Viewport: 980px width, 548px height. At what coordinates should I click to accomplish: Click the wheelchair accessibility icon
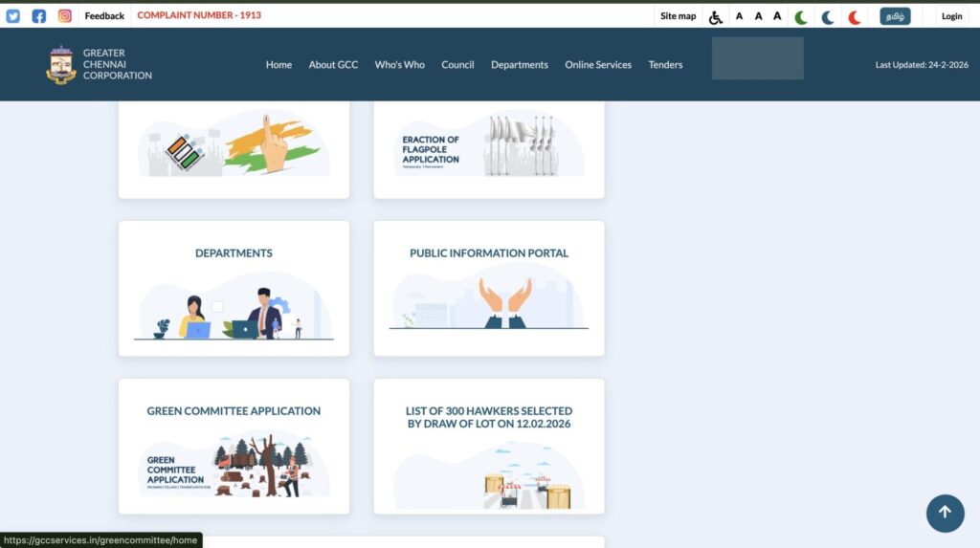[x=716, y=16]
